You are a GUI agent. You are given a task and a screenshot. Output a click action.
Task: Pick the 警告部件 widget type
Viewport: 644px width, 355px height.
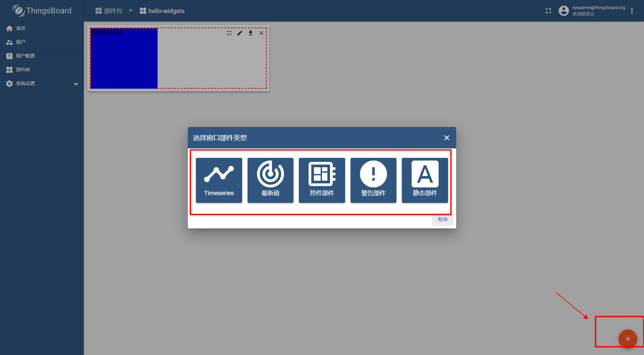point(373,180)
